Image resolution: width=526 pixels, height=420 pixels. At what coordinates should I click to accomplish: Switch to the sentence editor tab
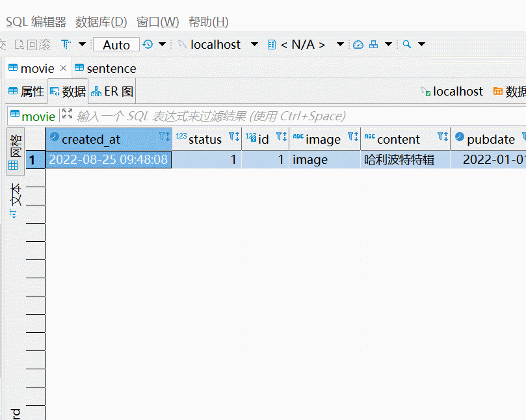[x=105, y=68]
